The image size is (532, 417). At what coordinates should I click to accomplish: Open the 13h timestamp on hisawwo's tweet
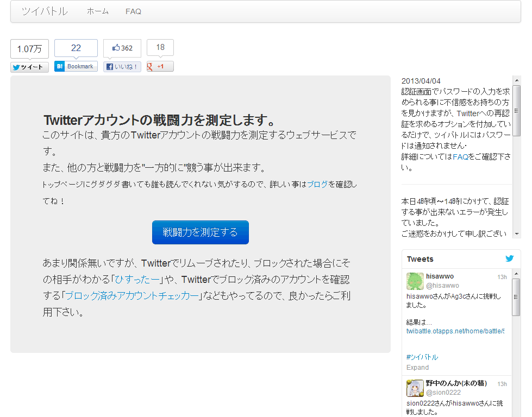(x=502, y=277)
